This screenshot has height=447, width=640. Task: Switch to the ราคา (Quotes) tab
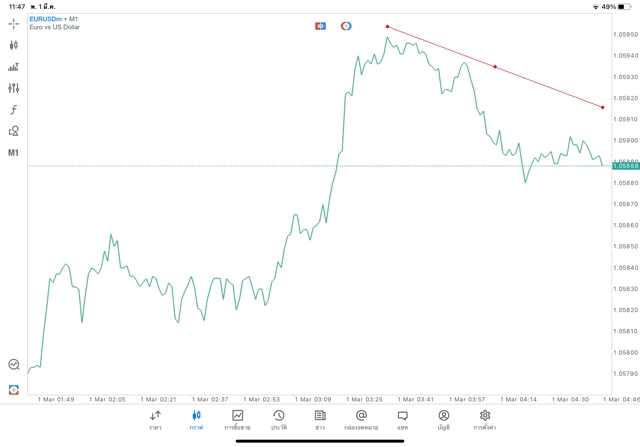click(x=155, y=420)
